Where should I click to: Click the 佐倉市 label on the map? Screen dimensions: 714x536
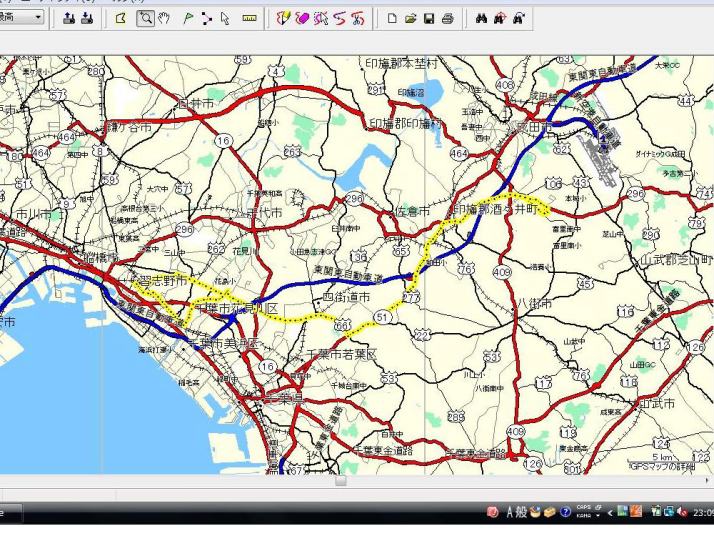click(x=413, y=212)
